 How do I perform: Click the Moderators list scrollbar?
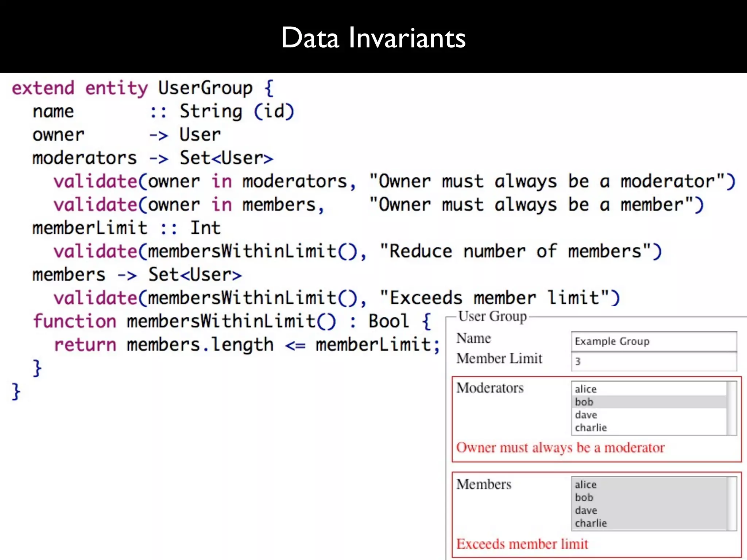click(731, 408)
